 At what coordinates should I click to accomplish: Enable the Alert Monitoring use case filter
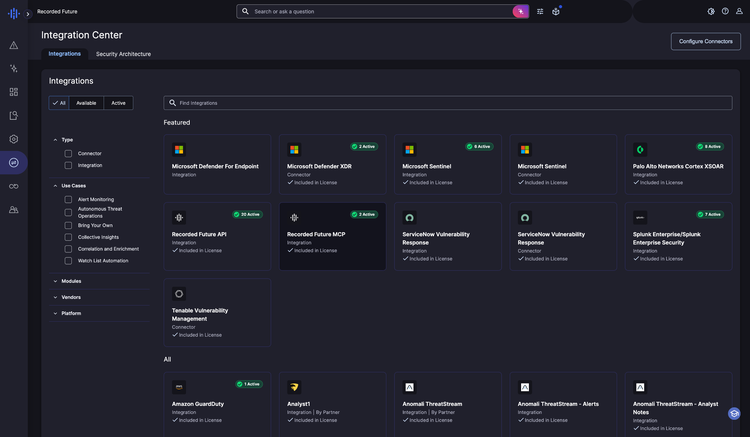(68, 199)
